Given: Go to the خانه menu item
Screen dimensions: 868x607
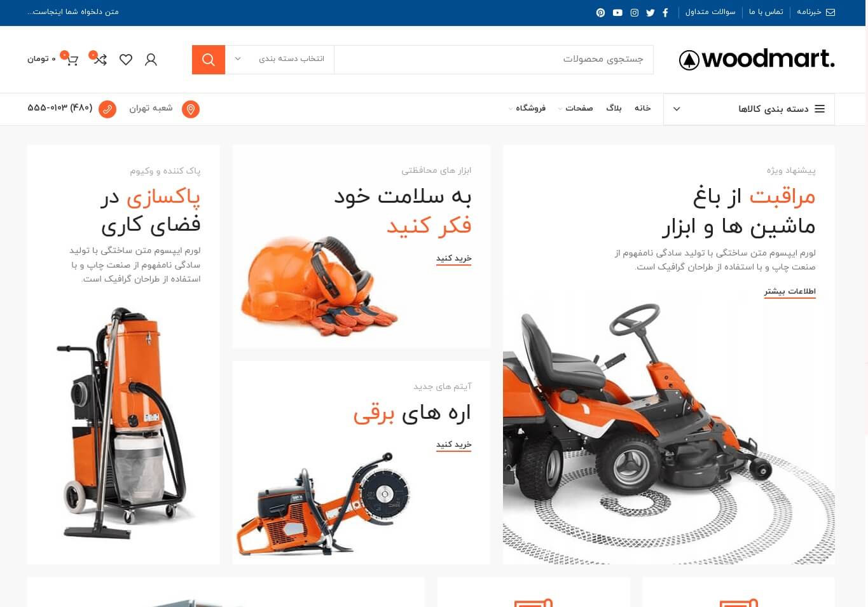Looking at the screenshot, I should [642, 109].
